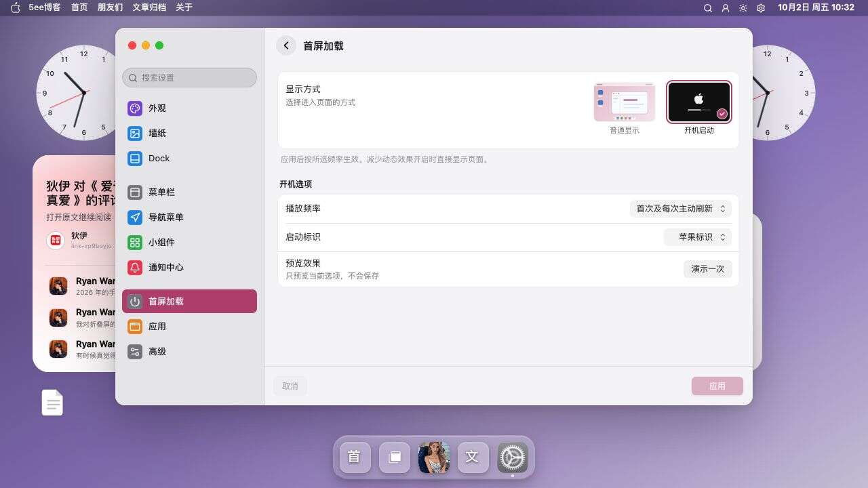Go to Dock settings in the sidebar
The height and width of the screenshot is (488, 868).
(189, 159)
